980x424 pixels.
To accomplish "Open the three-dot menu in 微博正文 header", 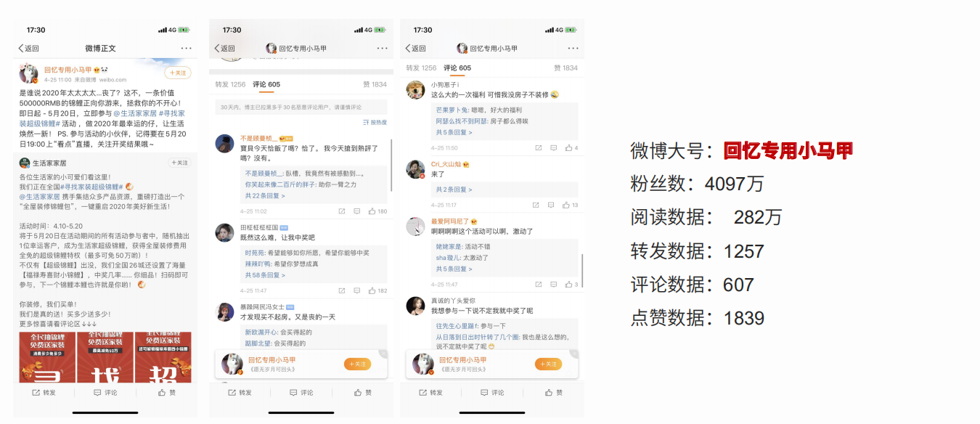I will pos(186,48).
